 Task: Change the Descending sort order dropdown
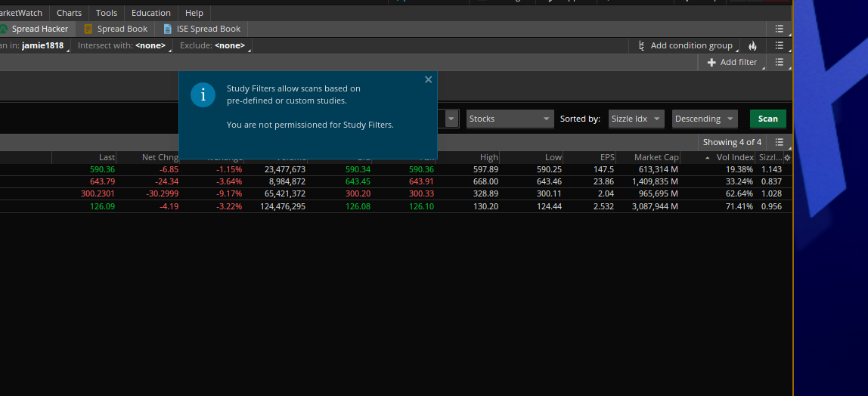coord(704,119)
